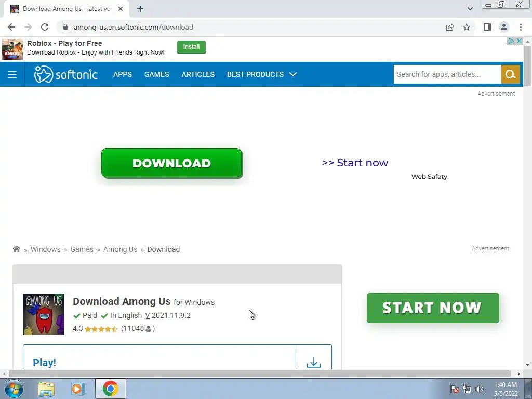Click the vertical scrollbar thumb
532x399 pixels.
pos(527,66)
